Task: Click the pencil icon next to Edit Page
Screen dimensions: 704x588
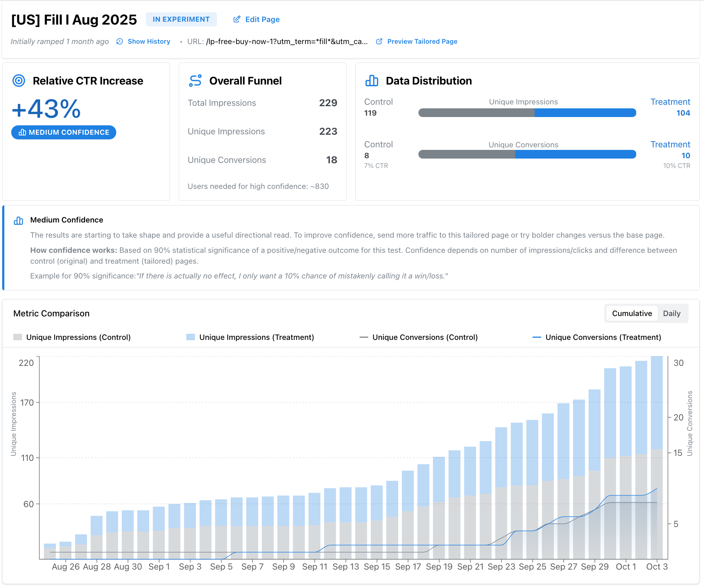Action: point(236,19)
